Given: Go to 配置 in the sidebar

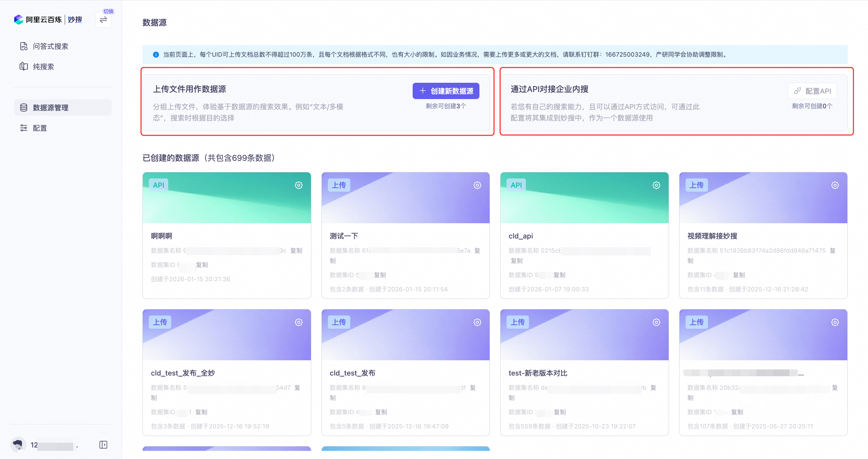Looking at the screenshot, I should click(40, 128).
